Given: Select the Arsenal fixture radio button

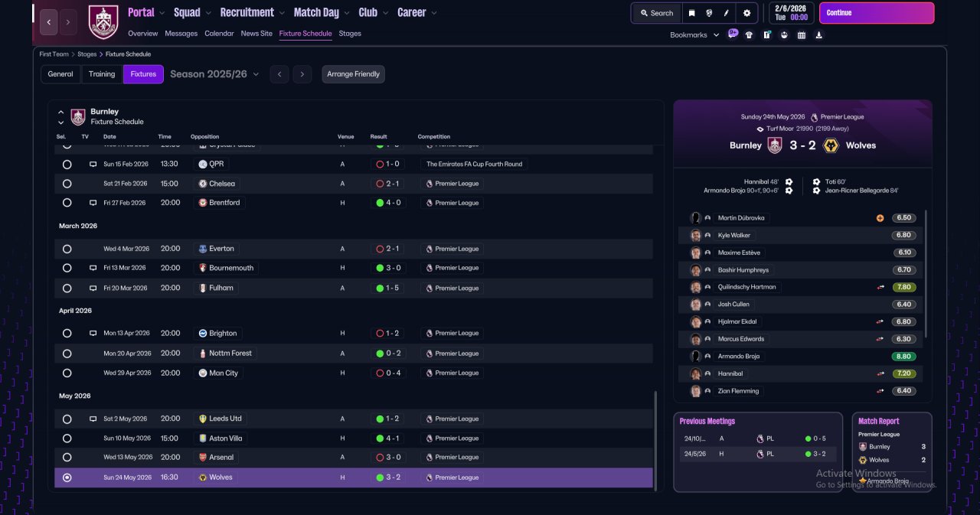Looking at the screenshot, I should (67, 457).
